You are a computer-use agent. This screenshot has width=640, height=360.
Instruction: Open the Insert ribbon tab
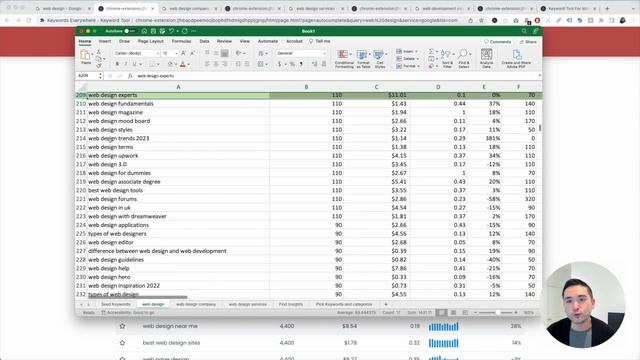click(x=105, y=41)
